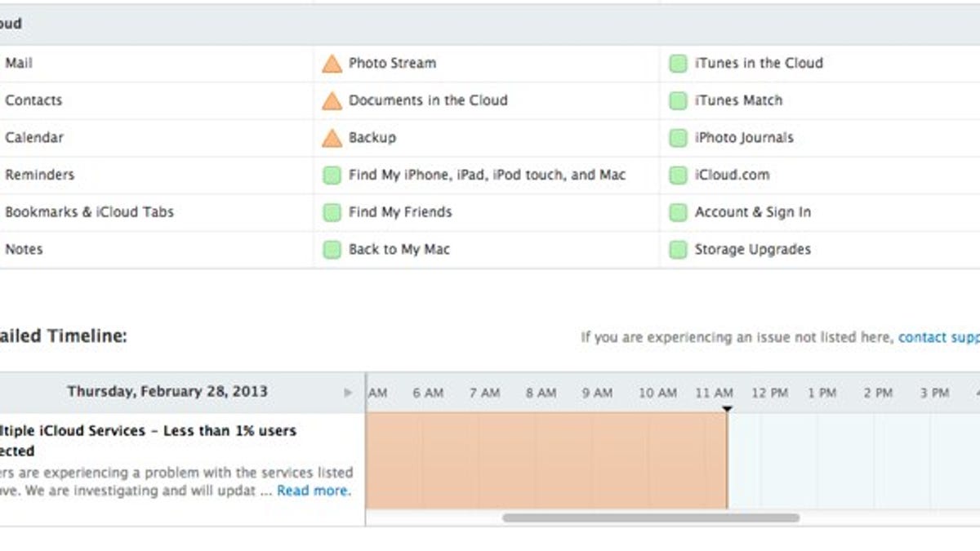Click the green status icon for iTunes in the Cloud
This screenshot has width=980, height=551.
(x=677, y=63)
